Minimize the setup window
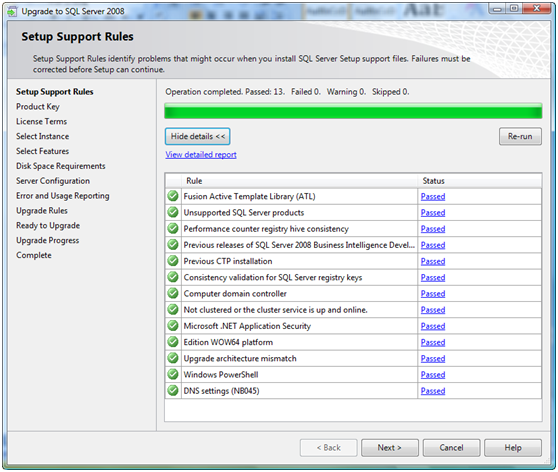The width and height of the screenshot is (558, 472). 498,8
